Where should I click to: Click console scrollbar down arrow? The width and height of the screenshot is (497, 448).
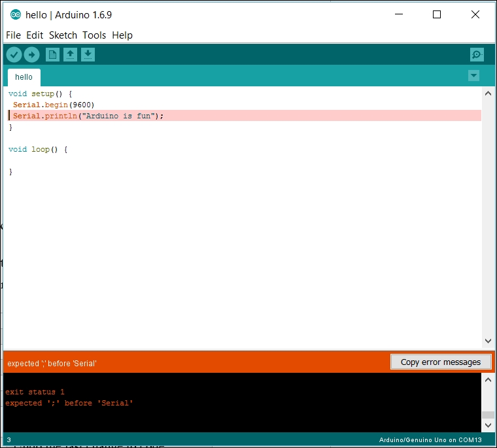pos(488,425)
